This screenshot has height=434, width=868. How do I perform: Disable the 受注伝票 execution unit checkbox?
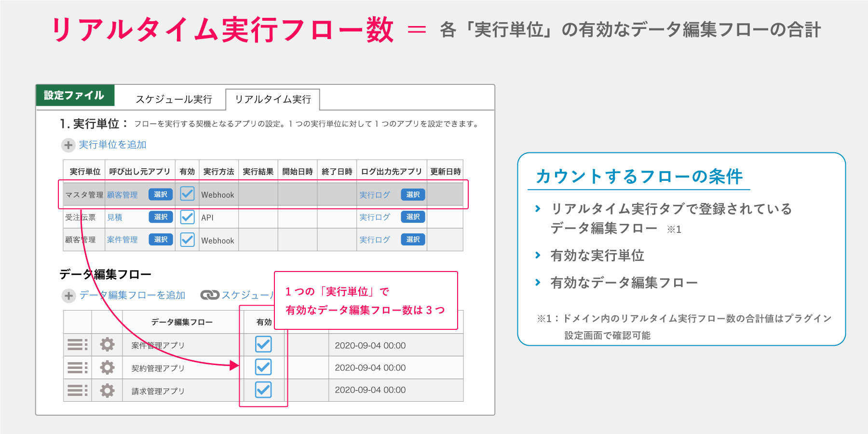[187, 217]
